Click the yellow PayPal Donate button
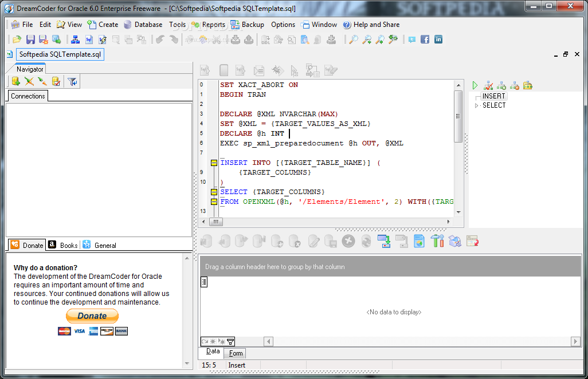Image resolution: width=588 pixels, height=379 pixels. point(92,315)
